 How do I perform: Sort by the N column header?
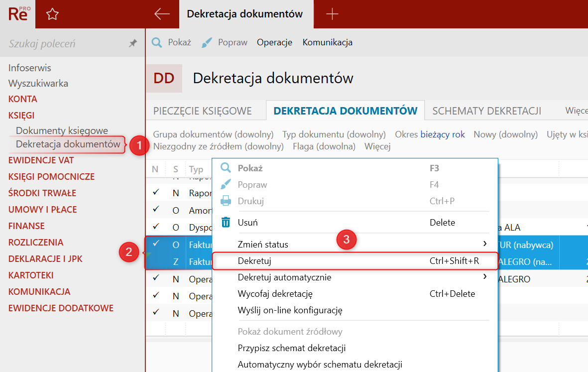click(x=155, y=169)
